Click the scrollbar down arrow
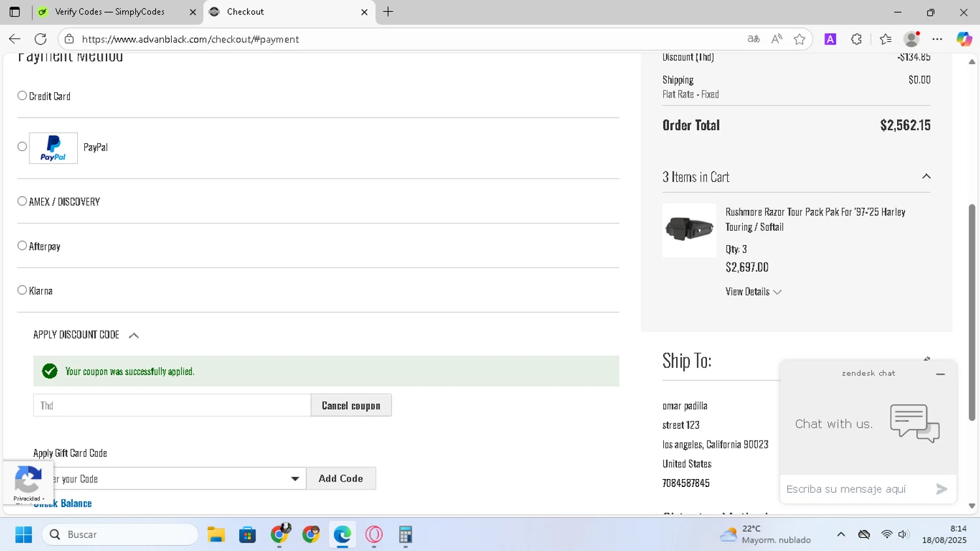 (972, 506)
